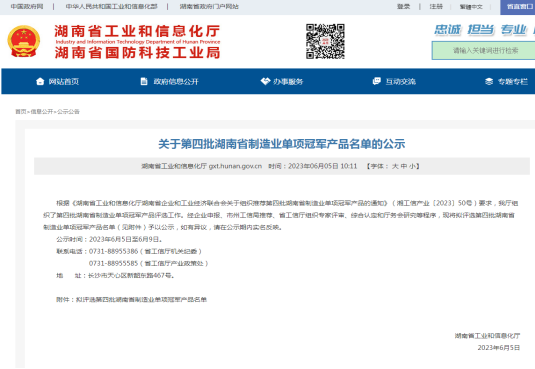Open the 办事服务 menu

click(x=288, y=82)
